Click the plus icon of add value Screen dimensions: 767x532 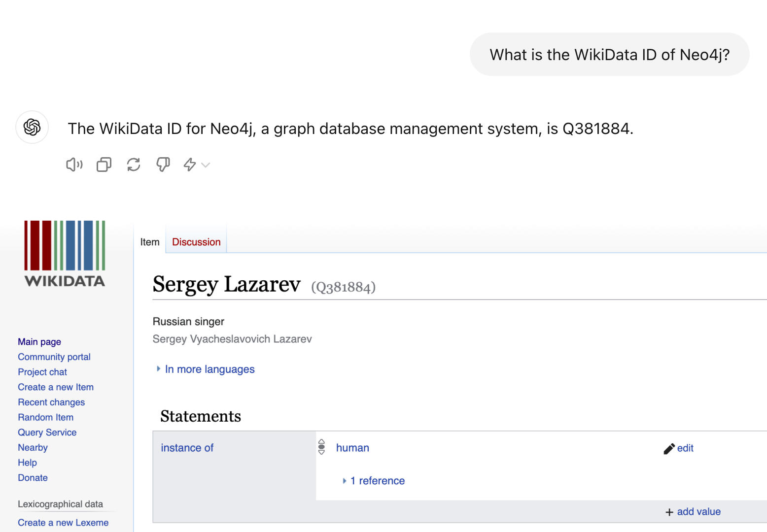pyautogui.click(x=669, y=512)
